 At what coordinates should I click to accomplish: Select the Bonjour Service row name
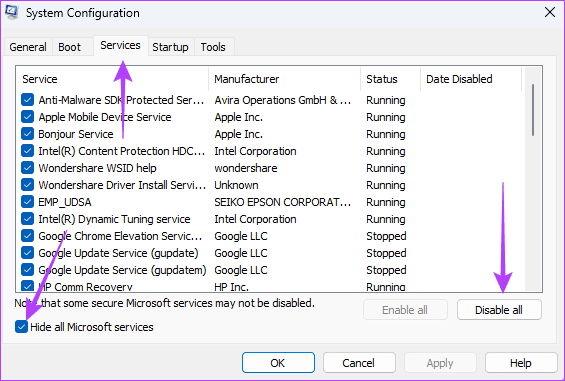(76, 134)
